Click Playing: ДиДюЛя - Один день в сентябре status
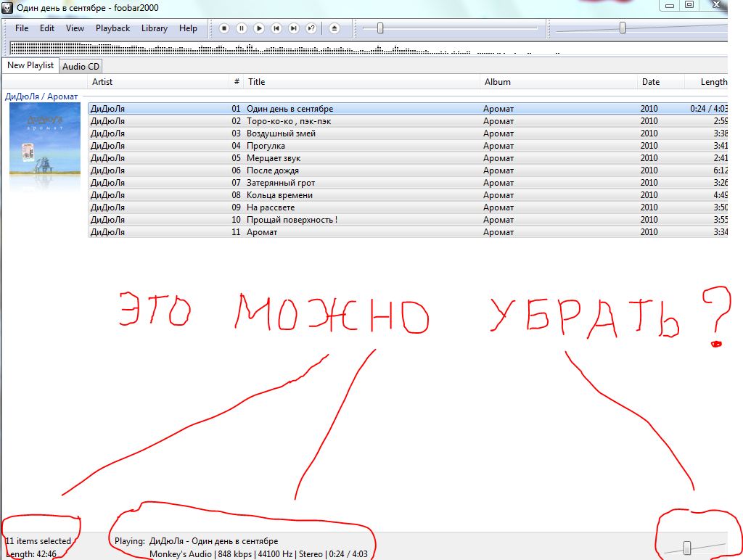This screenshot has height=560, width=743. 196,541
